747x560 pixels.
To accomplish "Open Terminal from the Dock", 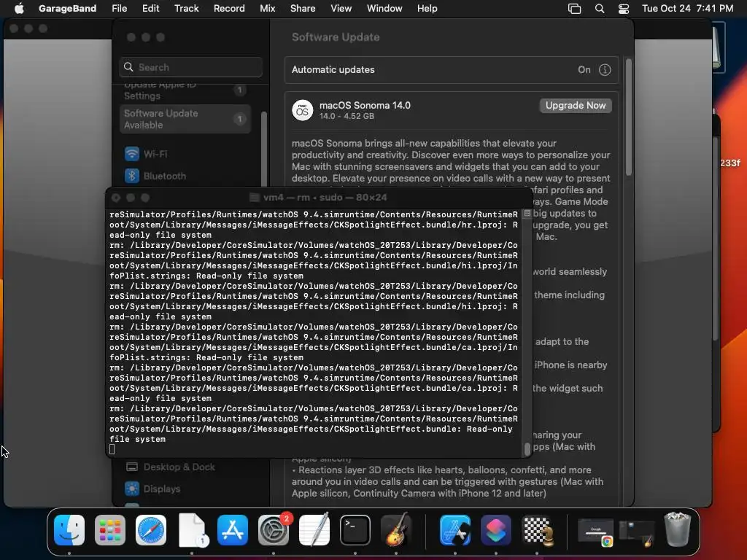I will [x=355, y=530].
